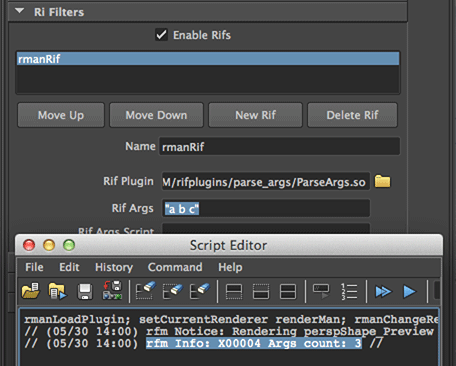
Task: Toggle Echo All Commands icon
Action: point(321,291)
